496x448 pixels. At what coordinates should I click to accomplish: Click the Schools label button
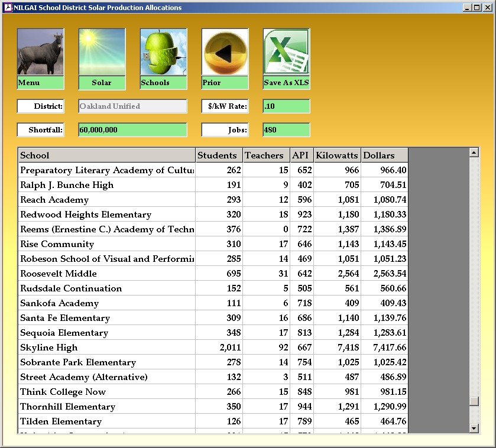coord(163,83)
